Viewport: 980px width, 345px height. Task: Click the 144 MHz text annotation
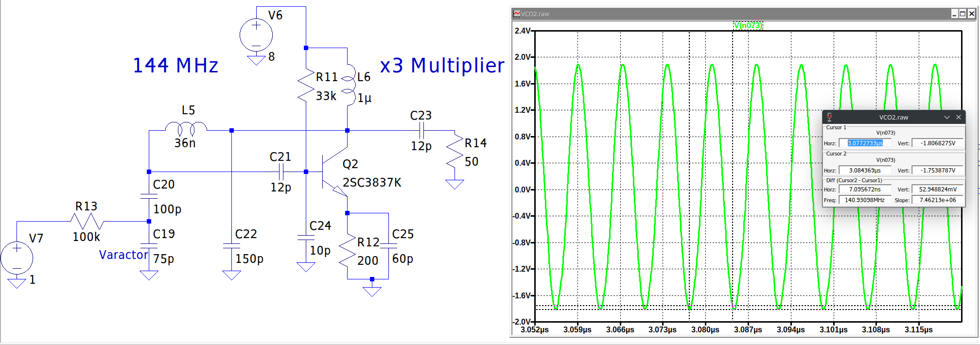(x=175, y=65)
